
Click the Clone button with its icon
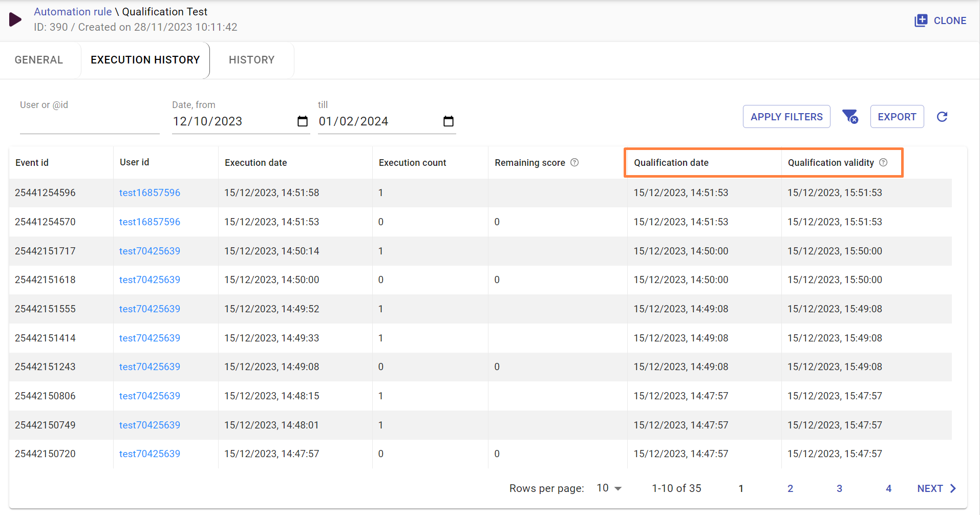(x=941, y=20)
